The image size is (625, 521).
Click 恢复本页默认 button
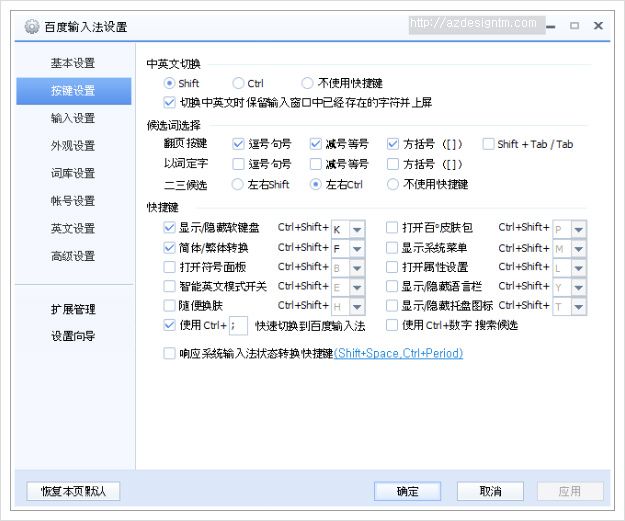click(x=73, y=491)
